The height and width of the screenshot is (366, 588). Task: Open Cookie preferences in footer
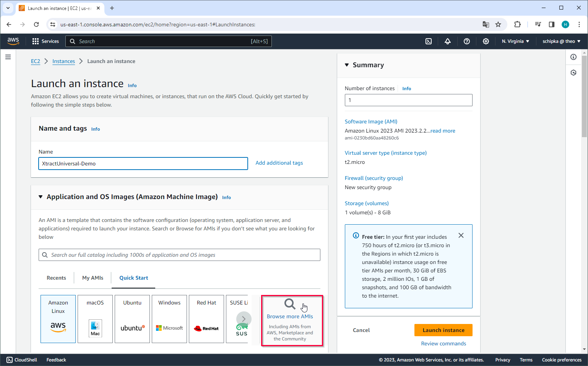click(562, 360)
